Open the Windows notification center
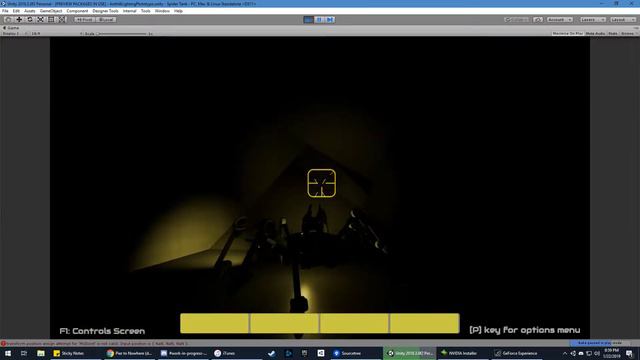Image resolution: width=640 pixels, height=360 pixels. 629,353
